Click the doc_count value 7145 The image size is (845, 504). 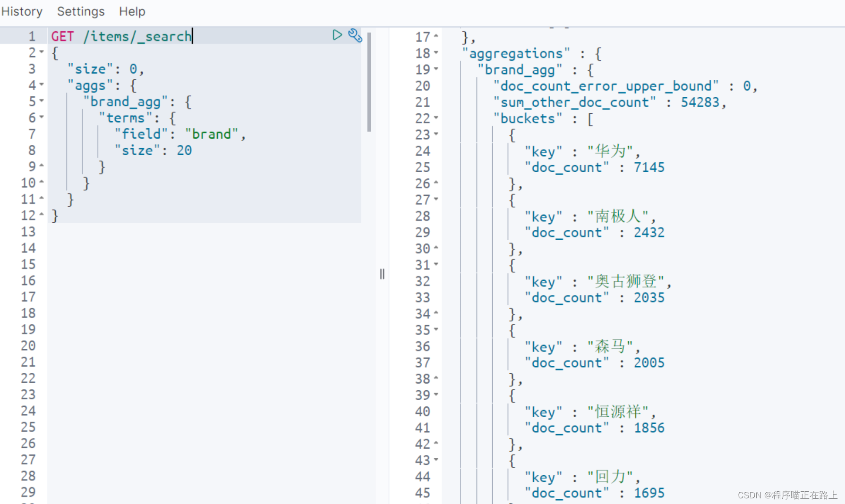pos(649,167)
